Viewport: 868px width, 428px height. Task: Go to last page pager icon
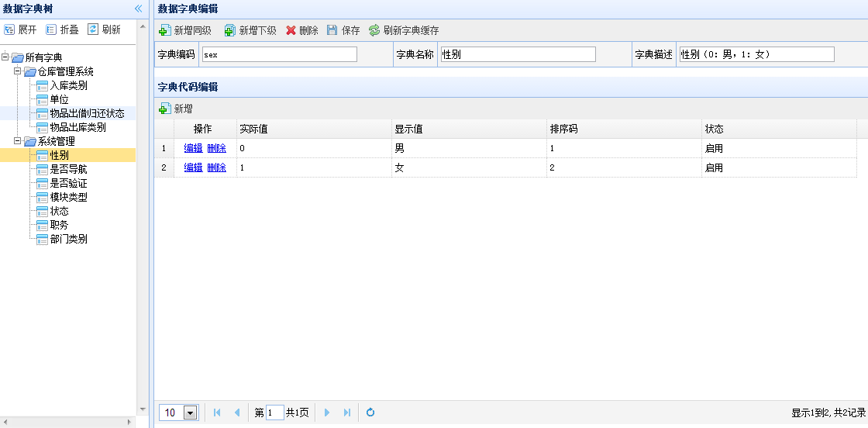click(347, 412)
